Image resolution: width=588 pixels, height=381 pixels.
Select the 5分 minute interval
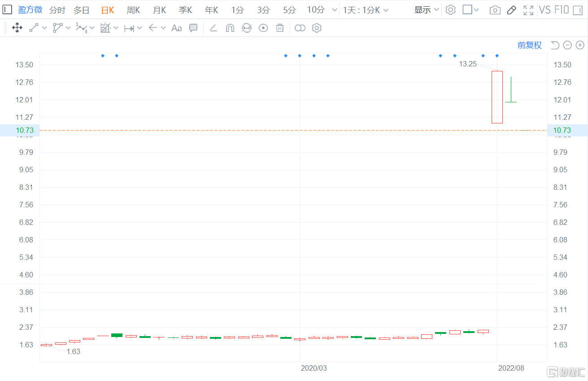290,10
